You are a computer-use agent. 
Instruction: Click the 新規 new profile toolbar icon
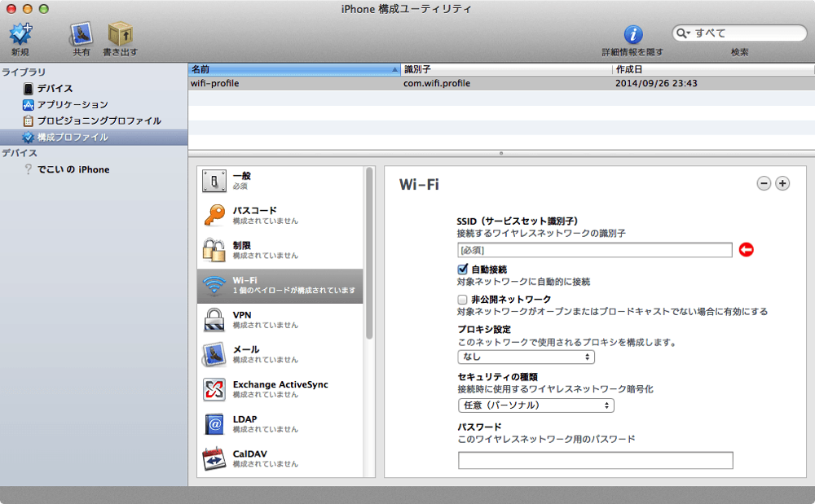coord(20,34)
